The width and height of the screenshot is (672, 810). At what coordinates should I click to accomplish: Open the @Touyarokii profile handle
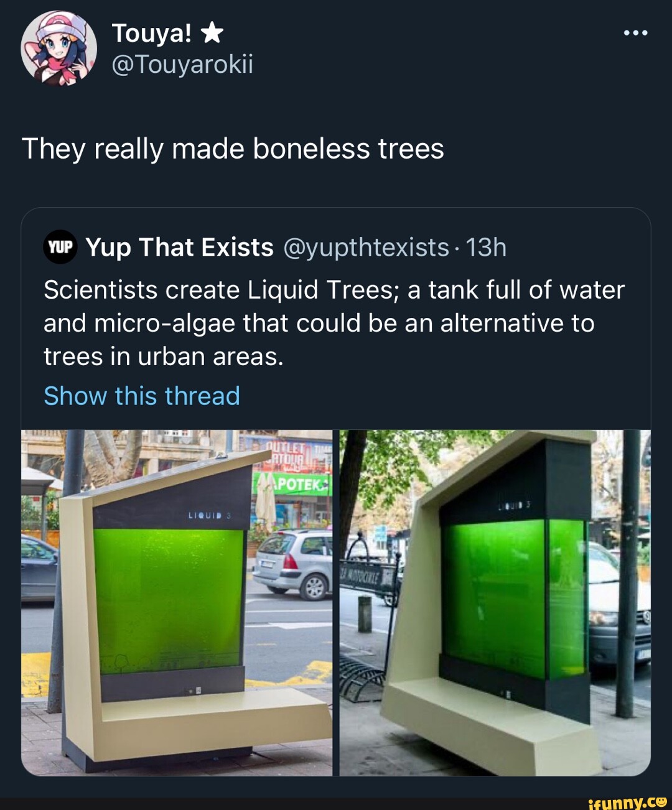pyautogui.click(x=184, y=65)
